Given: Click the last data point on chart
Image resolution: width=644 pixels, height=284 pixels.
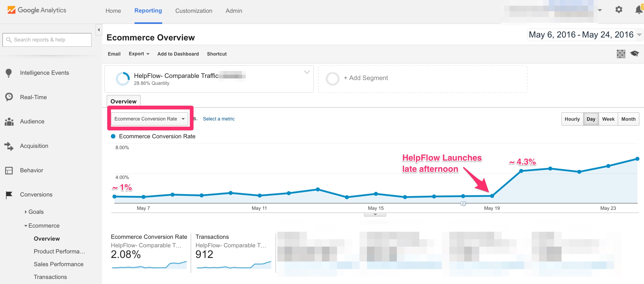Looking at the screenshot, I should tap(637, 159).
